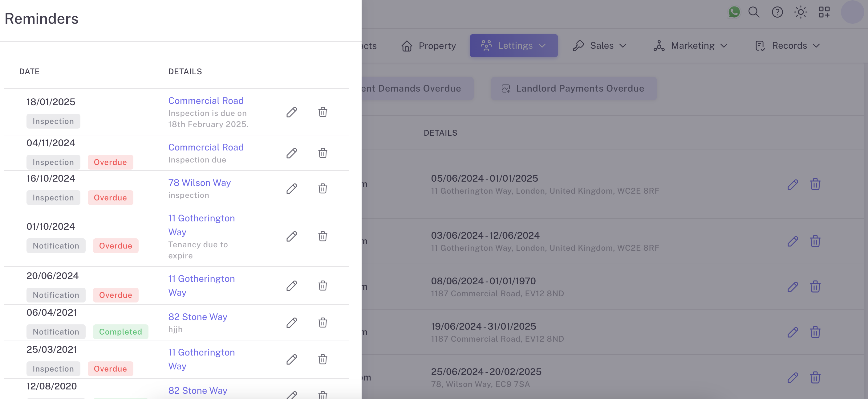Expand the Lettings dropdown menu
This screenshot has width=868, height=399.
point(513,46)
